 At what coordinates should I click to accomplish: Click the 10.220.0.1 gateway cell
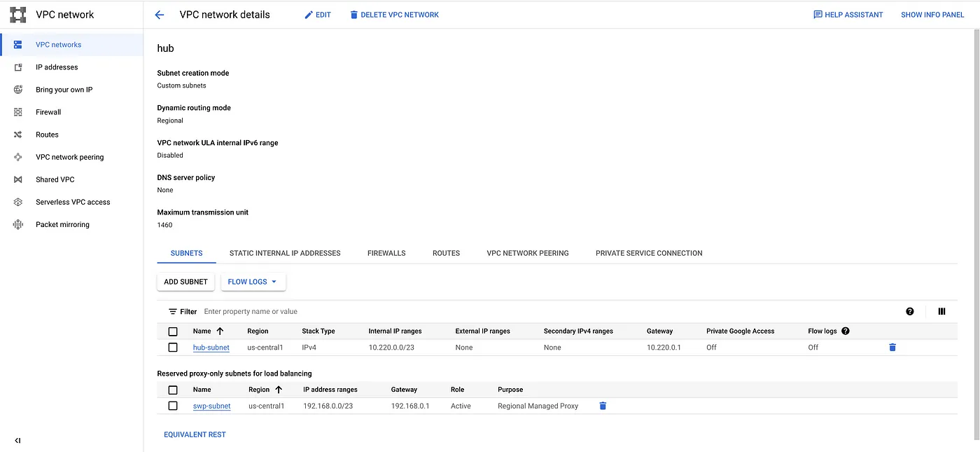[x=664, y=348]
